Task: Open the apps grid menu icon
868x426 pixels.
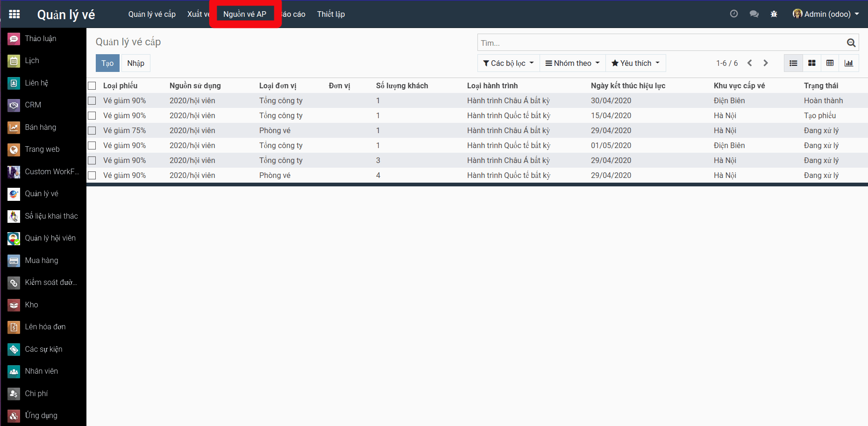Action: [14, 14]
